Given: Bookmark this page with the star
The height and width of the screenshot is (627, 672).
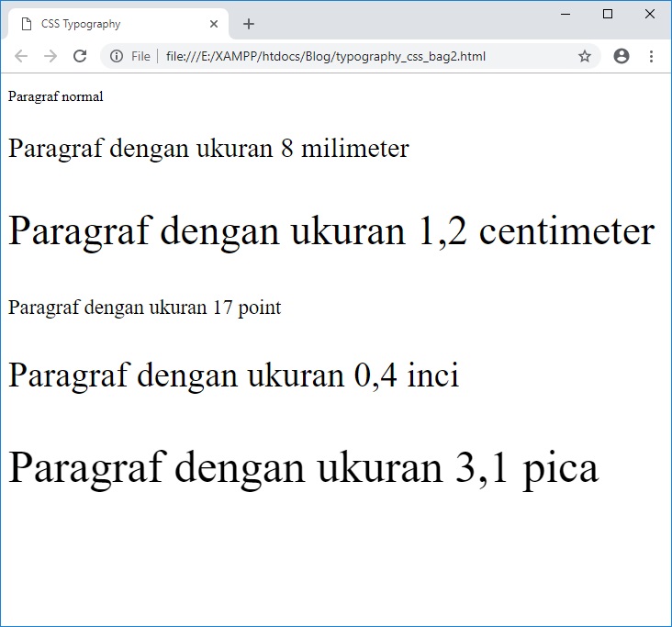Looking at the screenshot, I should pyautogui.click(x=585, y=56).
